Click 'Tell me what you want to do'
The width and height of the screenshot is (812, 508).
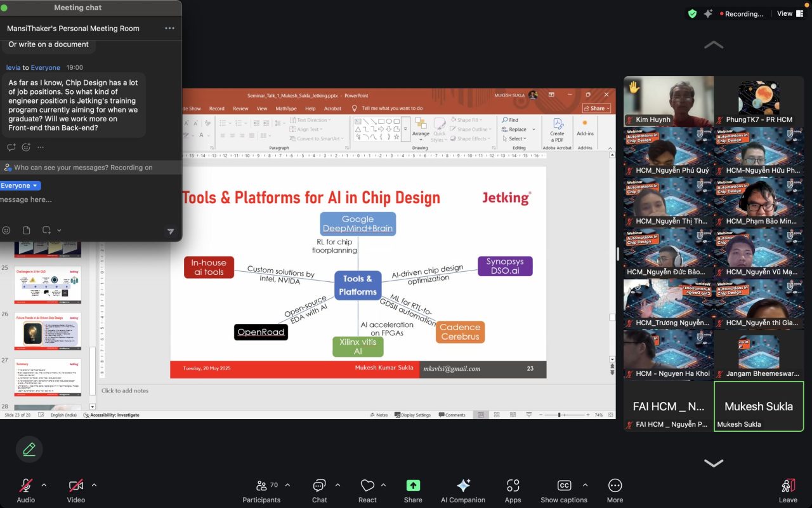[387, 109]
